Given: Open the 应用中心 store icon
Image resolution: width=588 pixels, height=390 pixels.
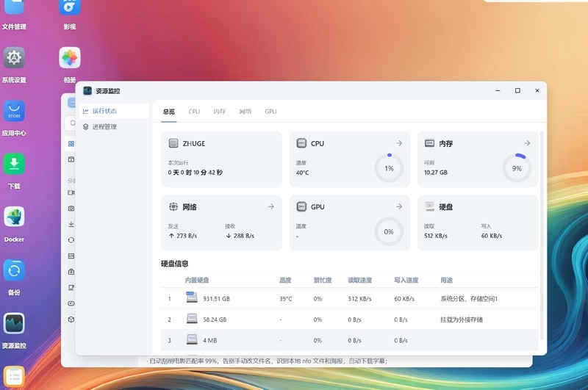Looking at the screenshot, I should point(14,111).
